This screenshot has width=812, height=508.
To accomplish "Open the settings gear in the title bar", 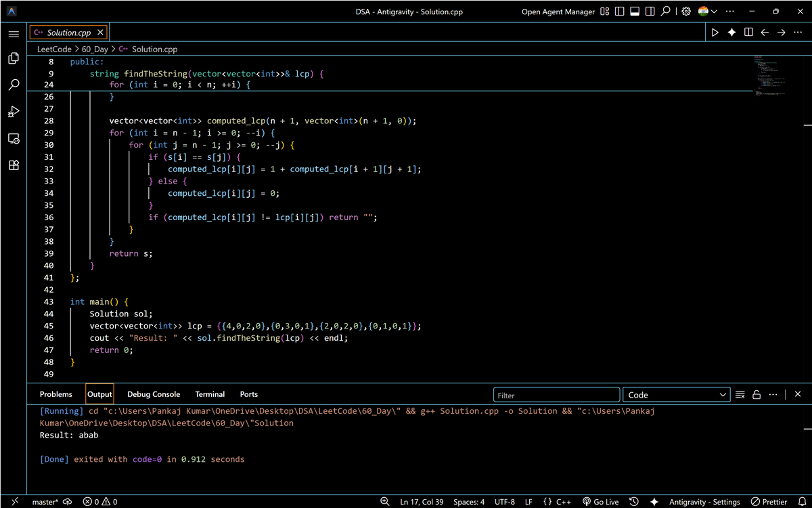I will click(x=685, y=12).
